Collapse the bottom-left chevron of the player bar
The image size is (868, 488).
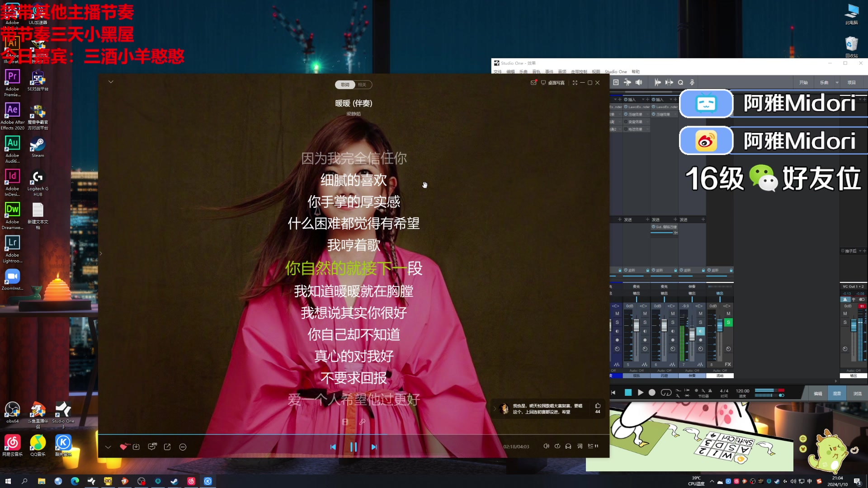pos(108,447)
